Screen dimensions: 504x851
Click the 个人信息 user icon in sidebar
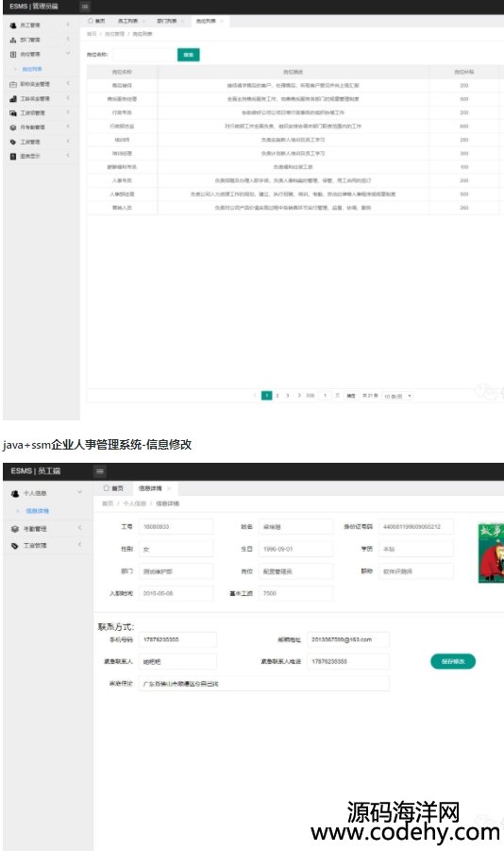pos(15,493)
